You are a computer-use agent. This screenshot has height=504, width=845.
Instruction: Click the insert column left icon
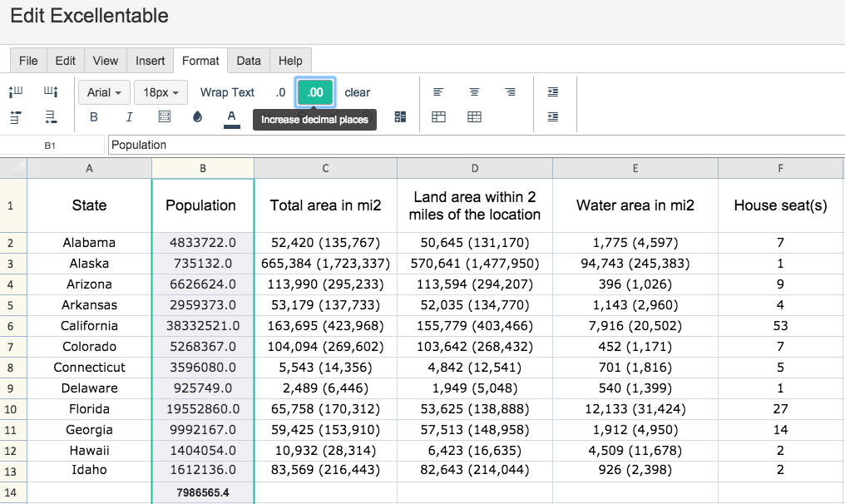tap(16, 92)
